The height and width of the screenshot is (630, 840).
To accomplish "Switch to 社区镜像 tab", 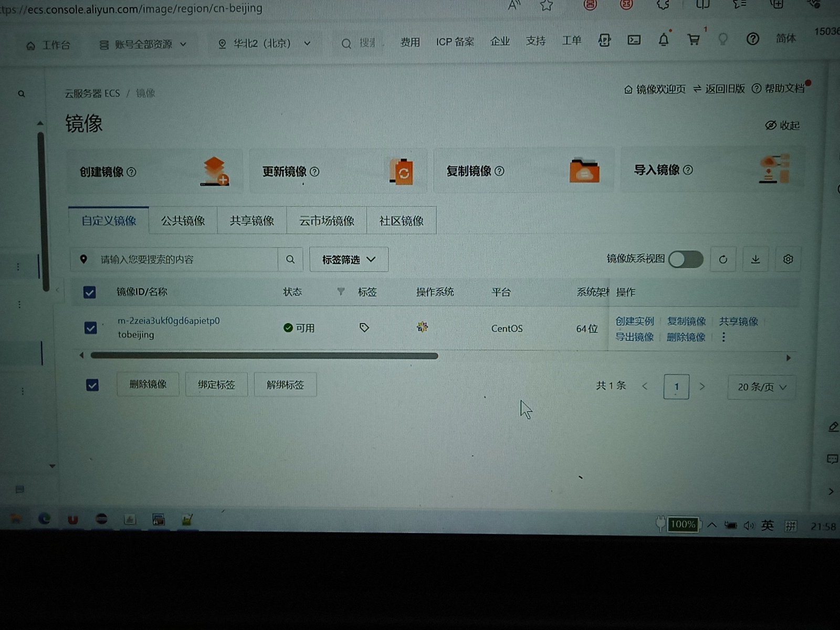I will [x=401, y=221].
